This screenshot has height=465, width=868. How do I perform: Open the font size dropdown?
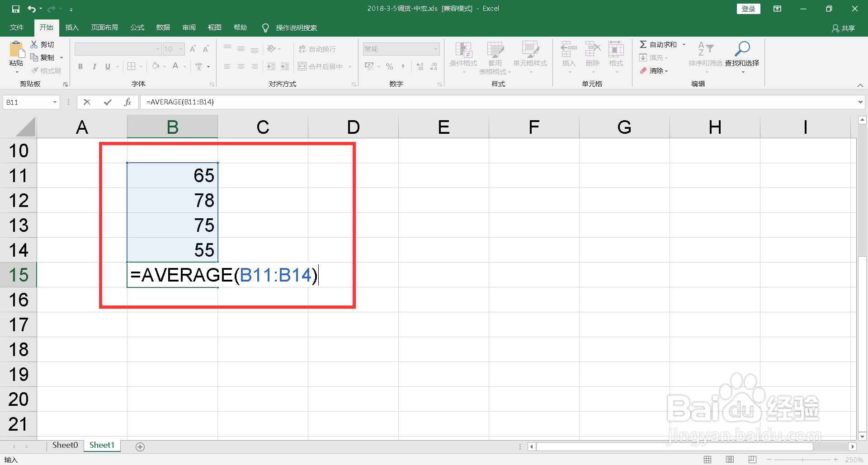click(181, 49)
